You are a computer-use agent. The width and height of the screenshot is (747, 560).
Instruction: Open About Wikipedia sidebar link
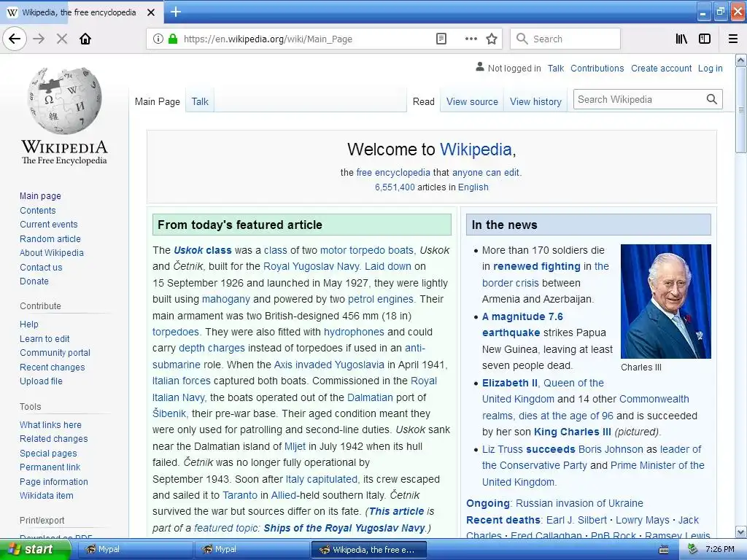[x=52, y=253]
